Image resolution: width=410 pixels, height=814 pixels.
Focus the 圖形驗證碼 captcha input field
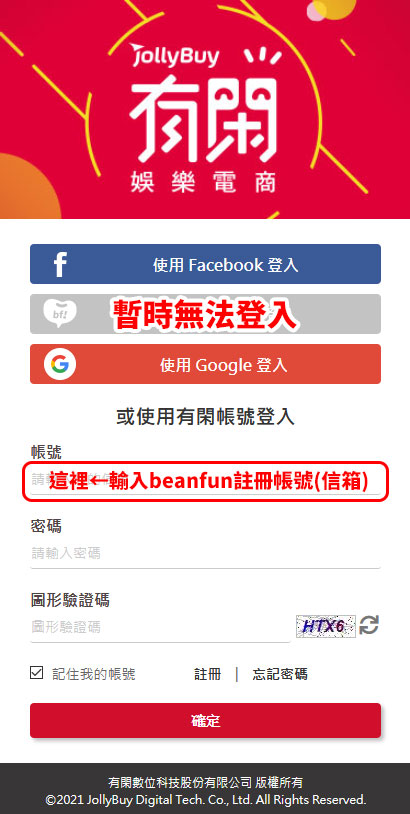160,628
